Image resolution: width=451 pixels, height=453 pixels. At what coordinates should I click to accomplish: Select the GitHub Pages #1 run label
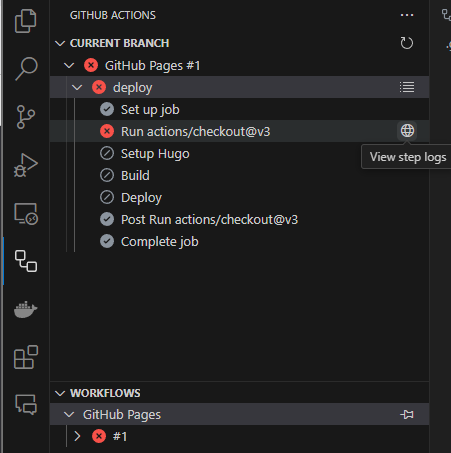click(x=153, y=66)
